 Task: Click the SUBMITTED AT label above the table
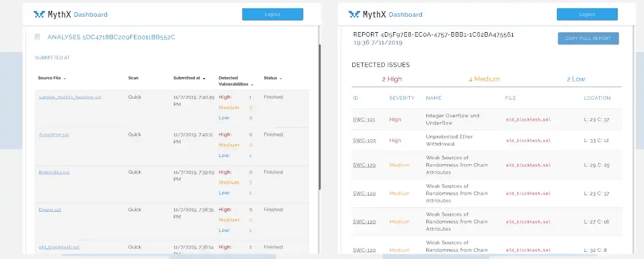point(53,58)
